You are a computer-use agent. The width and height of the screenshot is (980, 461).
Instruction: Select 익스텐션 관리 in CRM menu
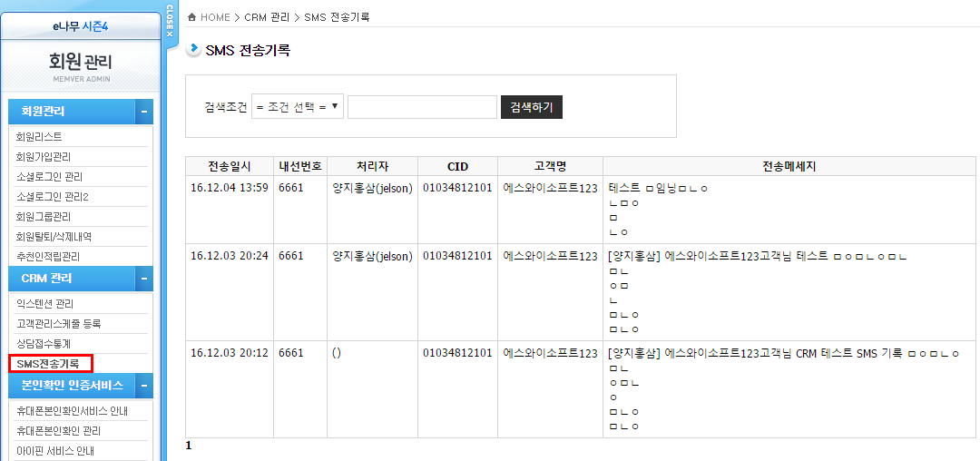(45, 304)
